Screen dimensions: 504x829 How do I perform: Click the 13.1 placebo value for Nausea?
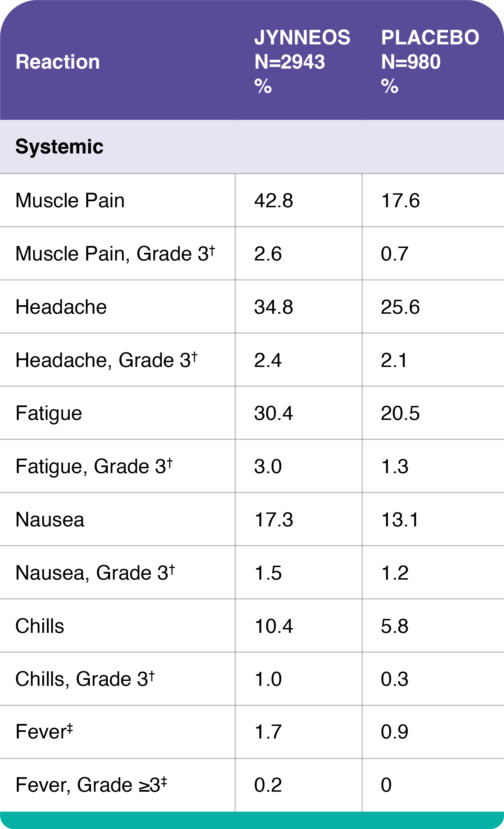point(400,520)
